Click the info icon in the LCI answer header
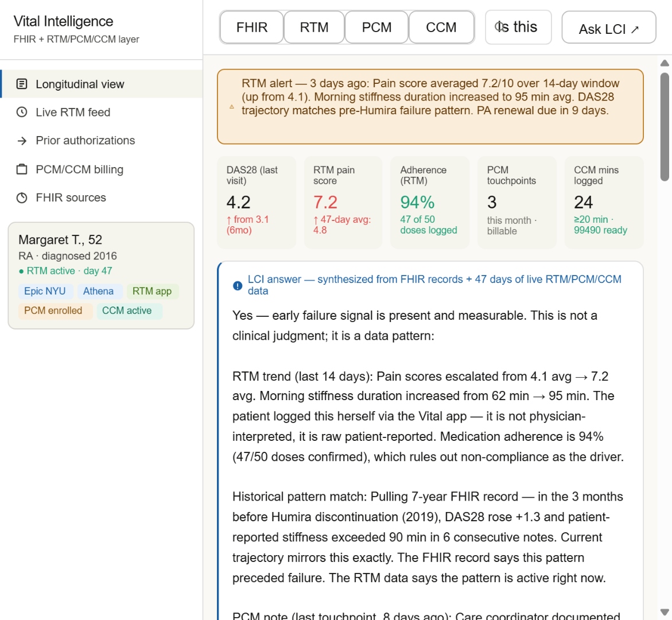The height and width of the screenshot is (620, 672). point(238,285)
